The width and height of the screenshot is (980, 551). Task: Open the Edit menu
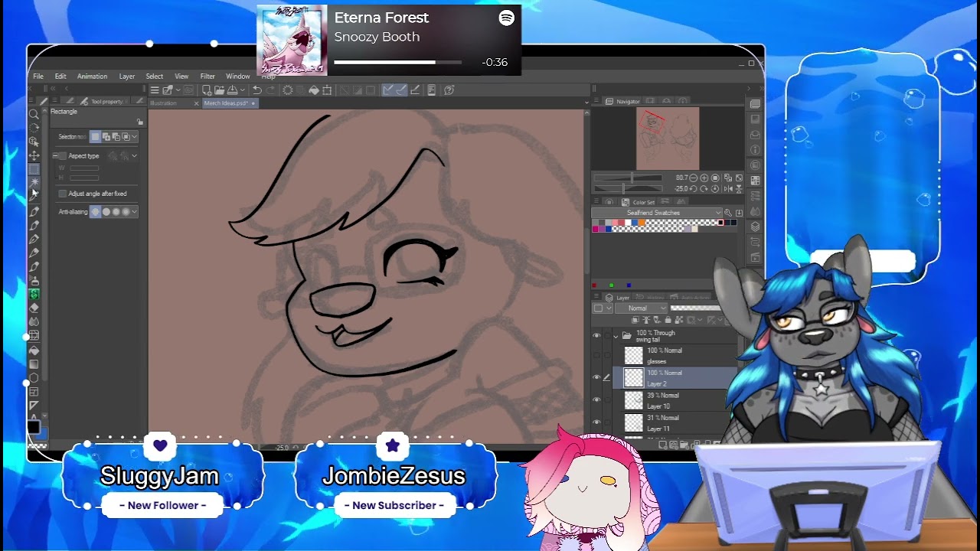coord(60,77)
